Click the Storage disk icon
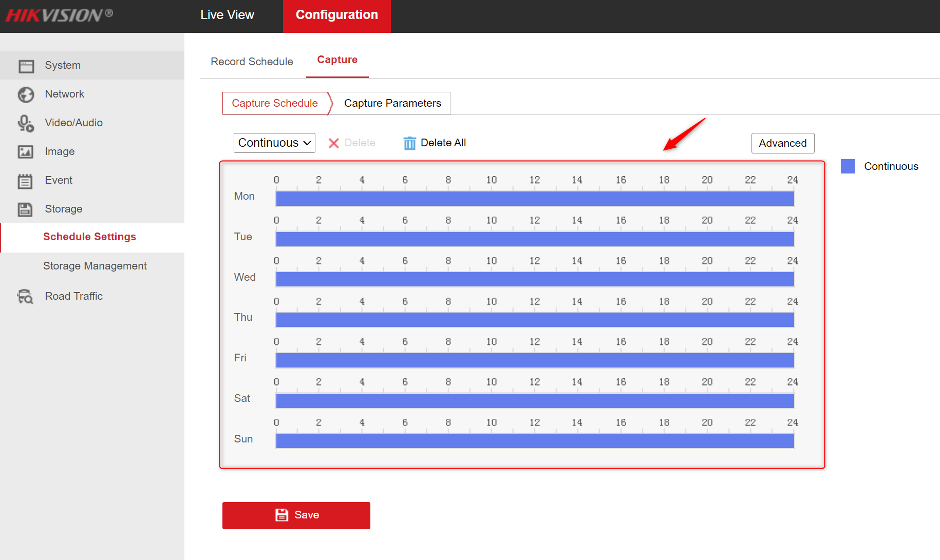Viewport: 940px width, 560px height. pyautogui.click(x=26, y=209)
